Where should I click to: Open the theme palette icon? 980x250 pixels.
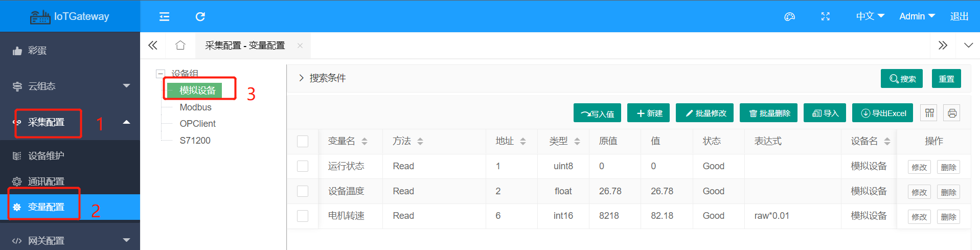[789, 16]
